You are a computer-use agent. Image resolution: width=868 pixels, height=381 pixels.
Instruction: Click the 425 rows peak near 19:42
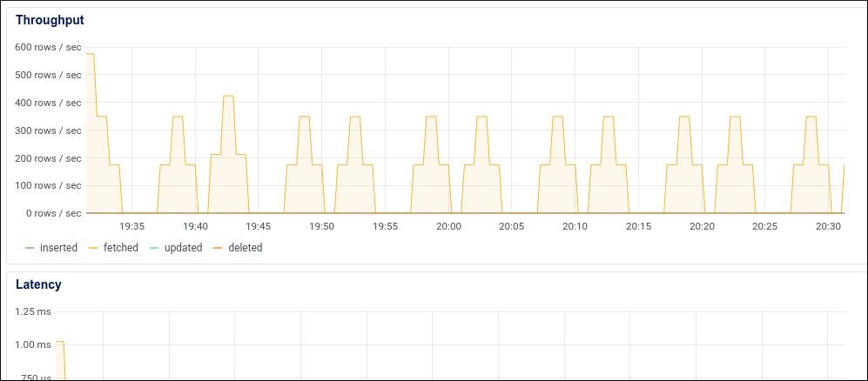pos(228,96)
